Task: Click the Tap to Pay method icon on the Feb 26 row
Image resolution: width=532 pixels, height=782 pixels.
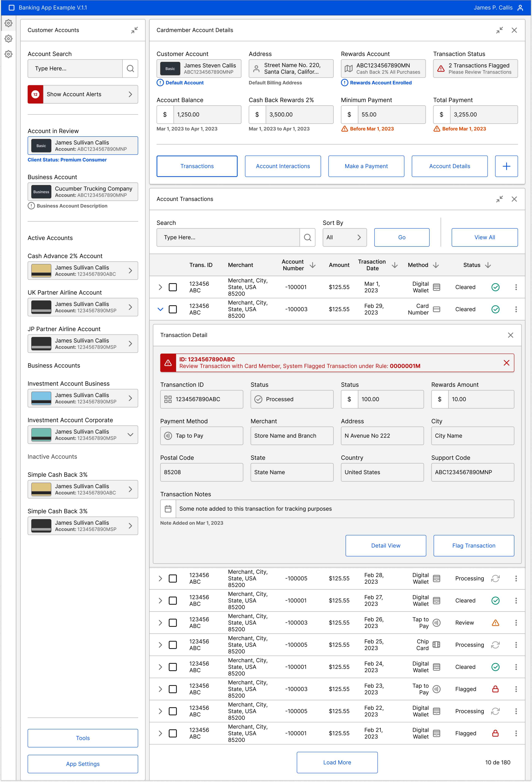Action: tap(436, 623)
